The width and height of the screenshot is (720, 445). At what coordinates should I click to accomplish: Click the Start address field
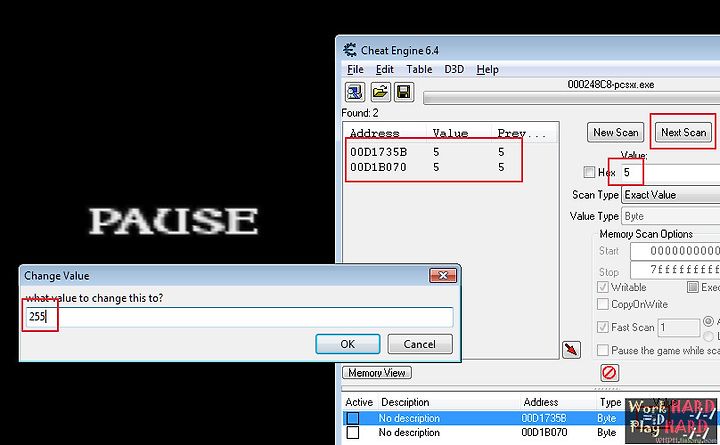click(675, 251)
